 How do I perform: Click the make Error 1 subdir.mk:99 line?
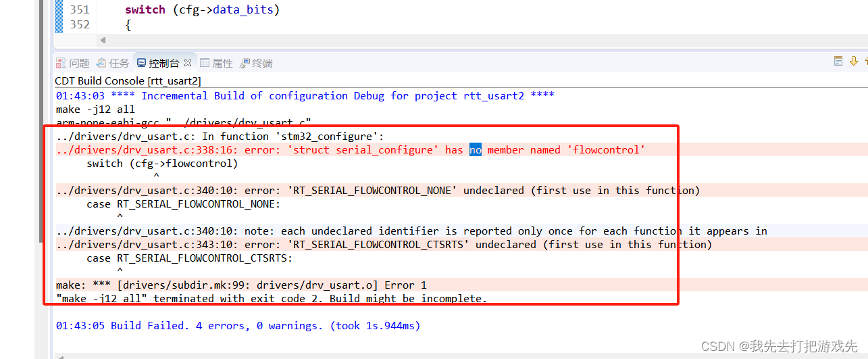(241, 285)
